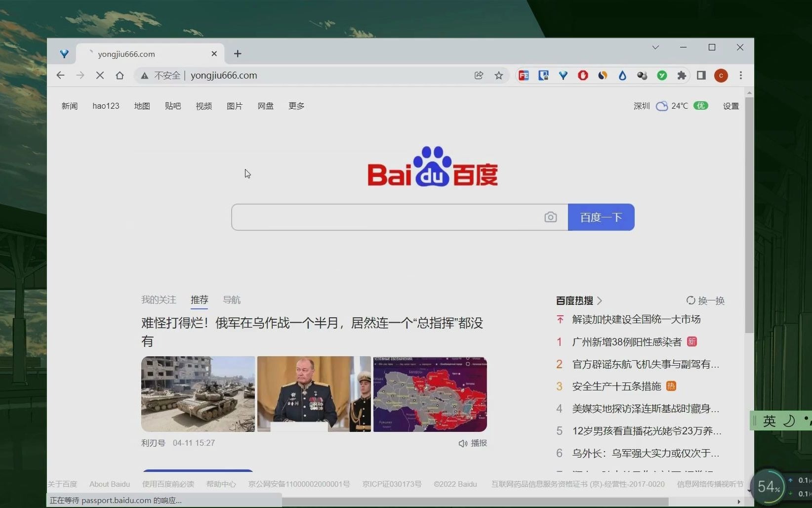Open the 贴吧 navigation link
Viewport: 812px width, 508px height.
(173, 106)
